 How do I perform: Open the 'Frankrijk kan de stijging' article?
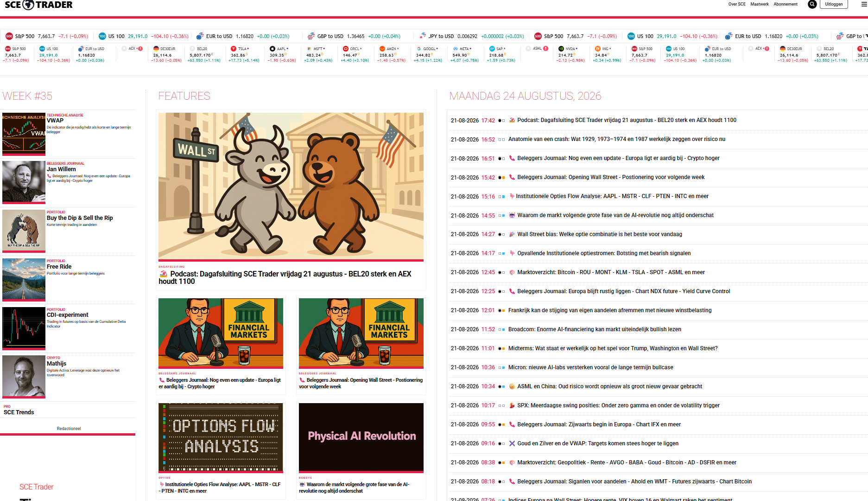[x=610, y=310]
